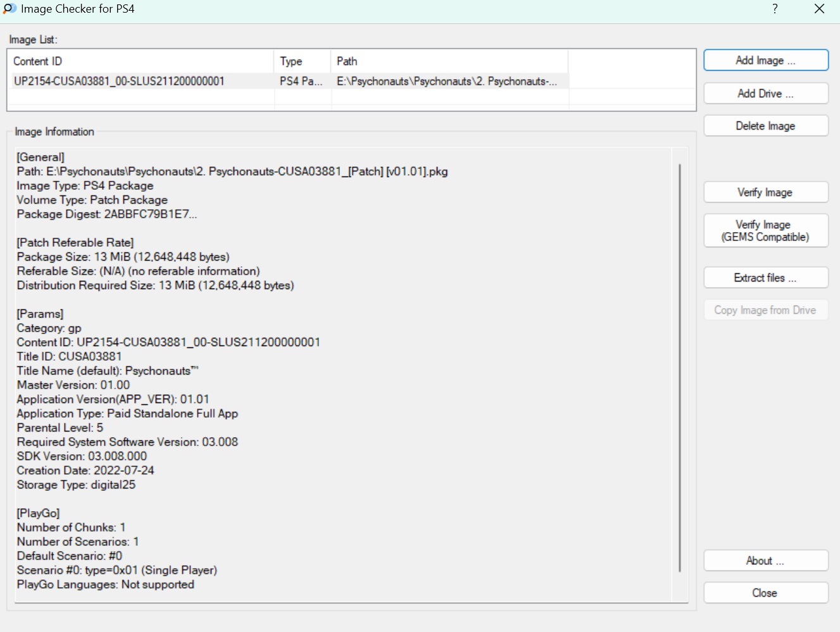Click Delete Image button
The height and width of the screenshot is (632, 840).
(x=765, y=126)
